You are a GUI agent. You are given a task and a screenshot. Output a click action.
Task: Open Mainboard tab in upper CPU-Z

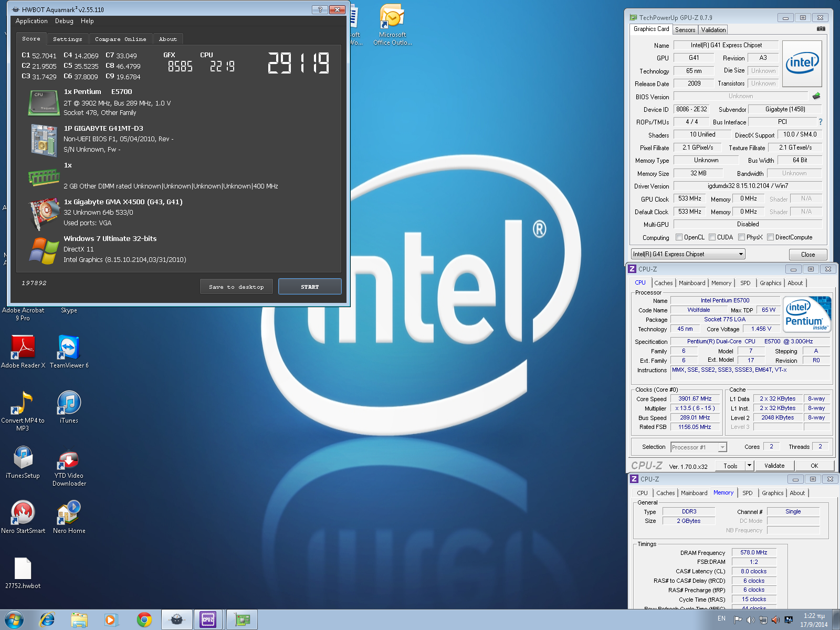692,283
